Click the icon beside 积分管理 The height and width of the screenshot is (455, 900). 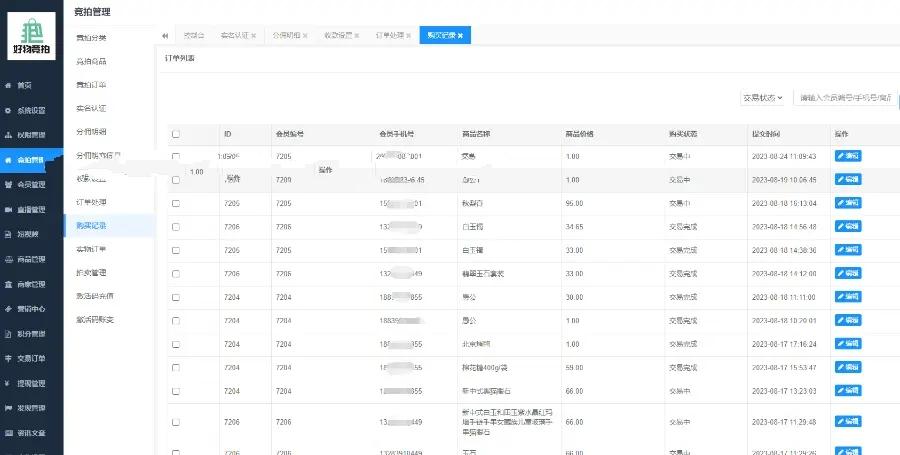click(8, 333)
